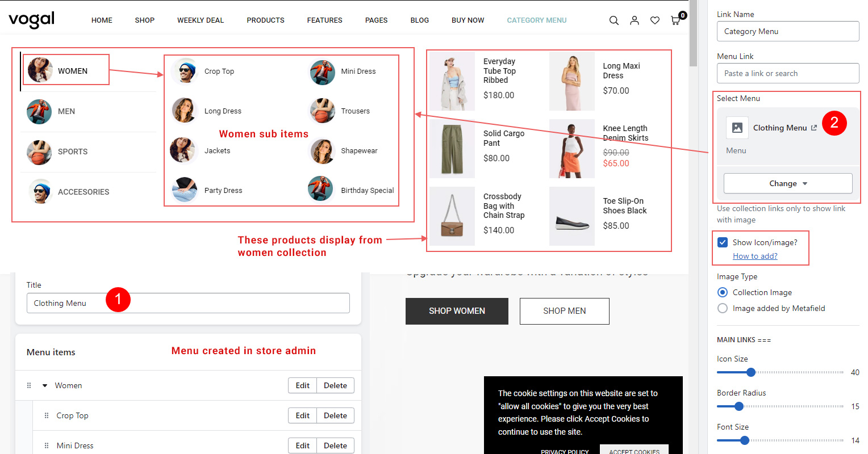The image size is (868, 454).
Task: Open the BLOG menu item
Action: (x=420, y=20)
